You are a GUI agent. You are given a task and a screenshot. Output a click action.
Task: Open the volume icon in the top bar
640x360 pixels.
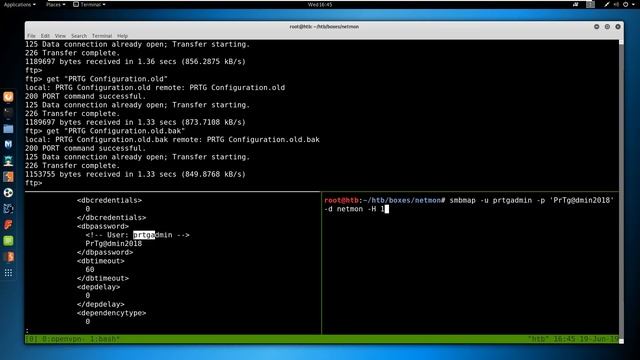[616, 4]
